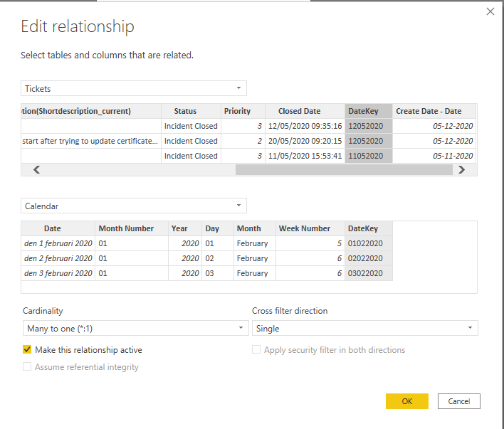Click the cell den 1 februari 2020

[58, 243]
